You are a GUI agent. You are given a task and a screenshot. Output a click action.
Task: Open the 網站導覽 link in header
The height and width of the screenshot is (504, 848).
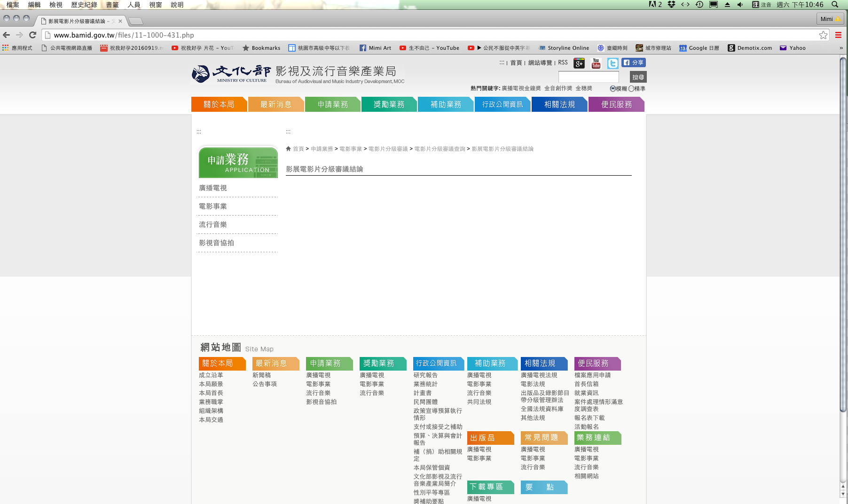tap(540, 63)
